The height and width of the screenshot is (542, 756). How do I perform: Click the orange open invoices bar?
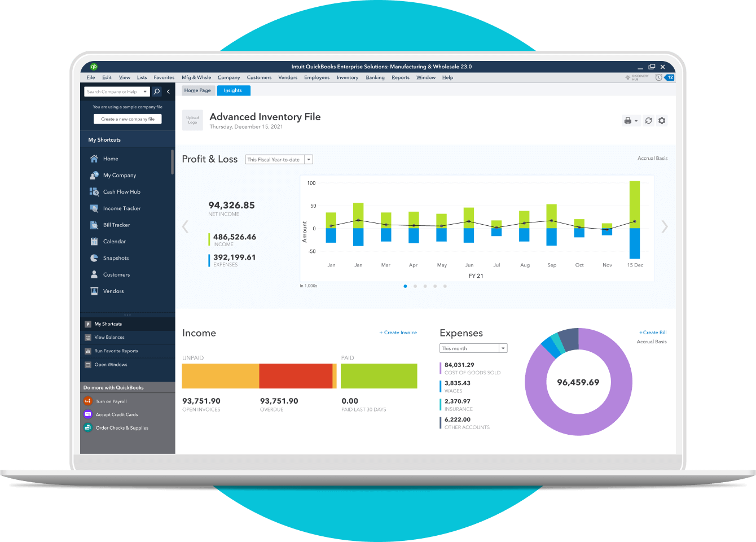pyautogui.click(x=220, y=376)
